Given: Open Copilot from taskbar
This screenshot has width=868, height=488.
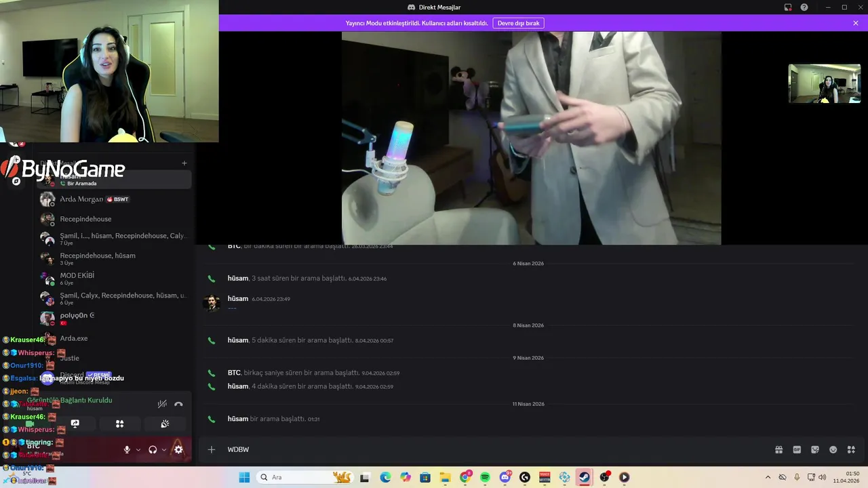Looking at the screenshot, I should point(406,477).
